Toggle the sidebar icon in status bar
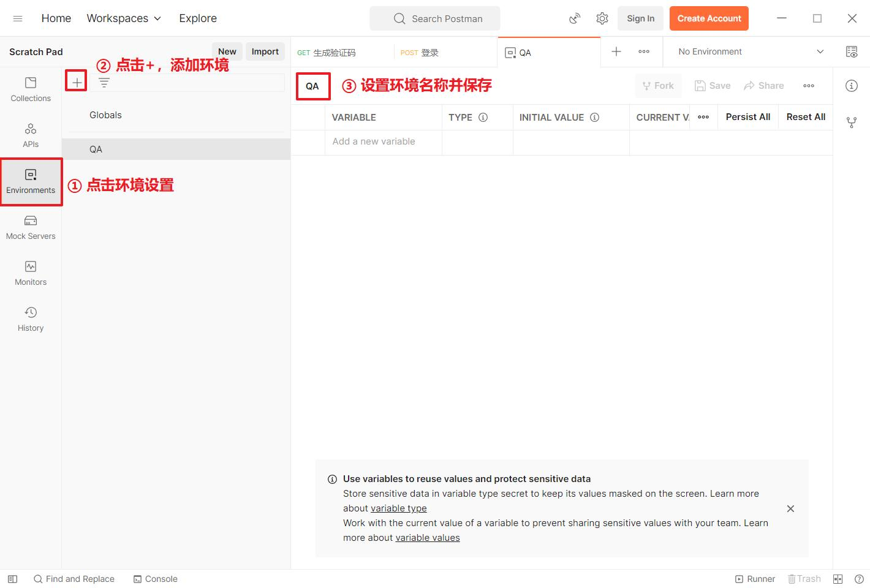 (x=12, y=579)
